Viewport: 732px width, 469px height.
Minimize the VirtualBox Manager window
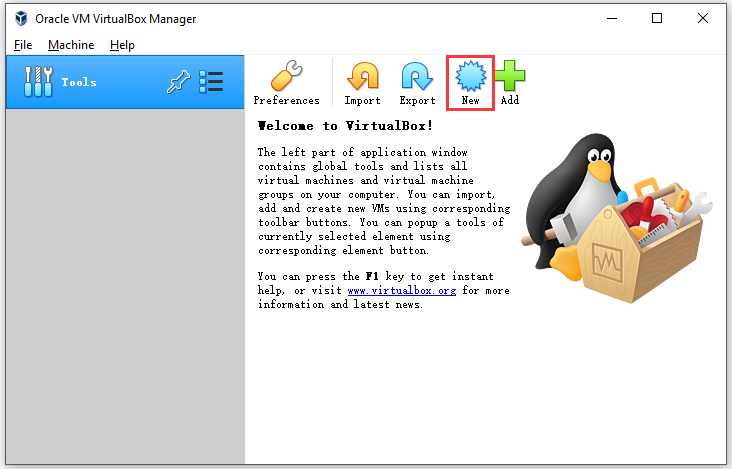[x=611, y=18]
